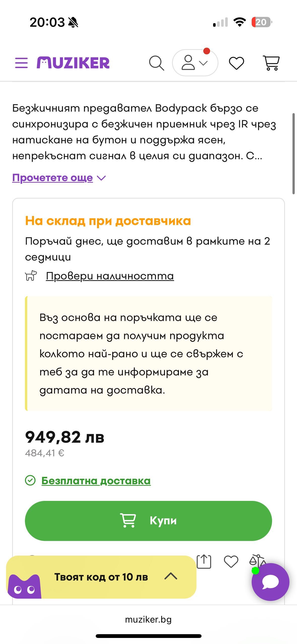Expand "Прочетете още" description text
Viewport: 297px width, 644px height.
[59, 178]
